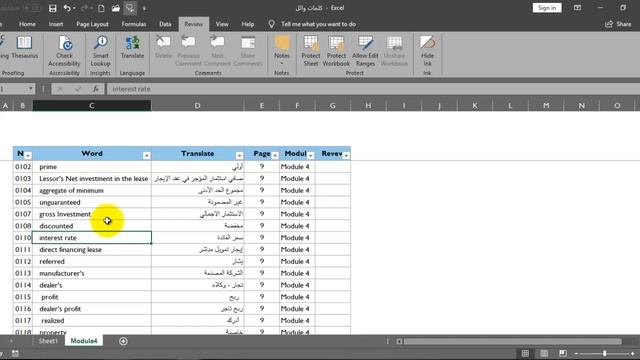The image size is (640, 360).
Task: Create a new blank workbook icon
Action: tap(101, 8)
